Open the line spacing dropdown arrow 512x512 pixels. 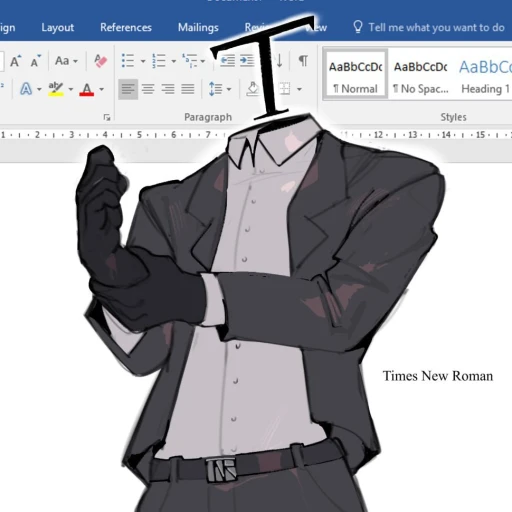tap(229, 89)
